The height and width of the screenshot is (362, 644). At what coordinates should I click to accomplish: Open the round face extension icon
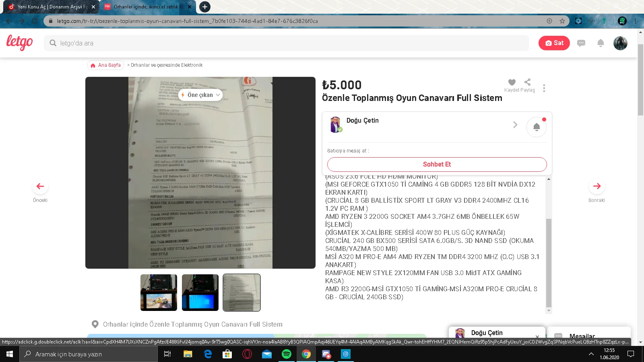(x=591, y=21)
